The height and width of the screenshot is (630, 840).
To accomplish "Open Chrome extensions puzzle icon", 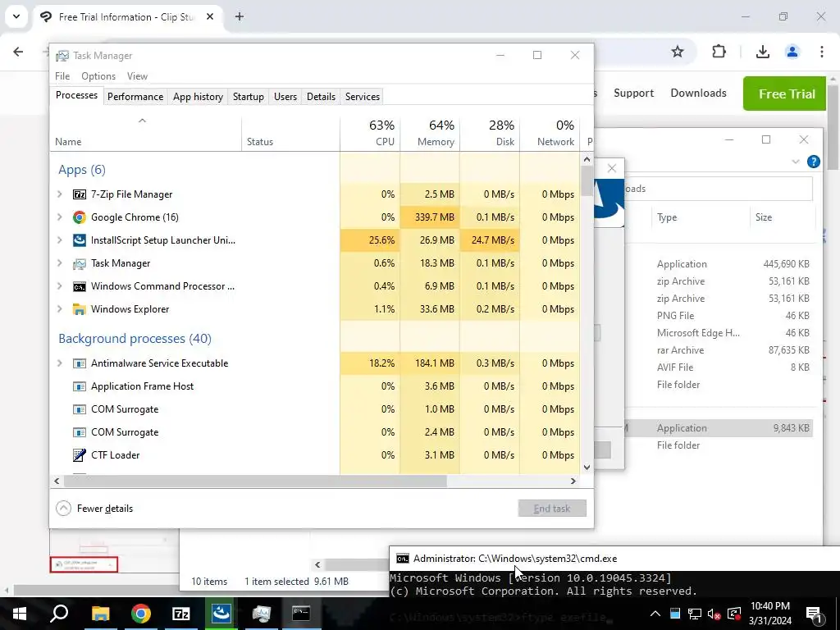I will (x=719, y=52).
